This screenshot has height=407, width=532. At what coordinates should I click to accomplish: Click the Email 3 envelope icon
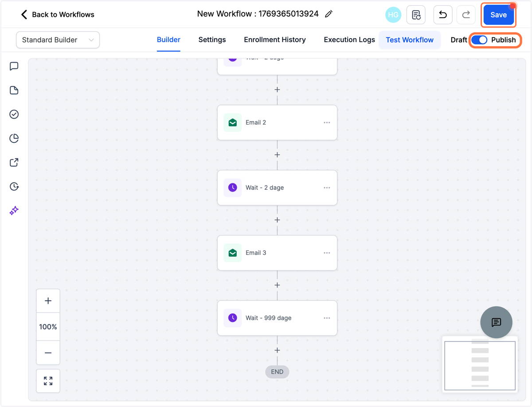pyautogui.click(x=233, y=253)
